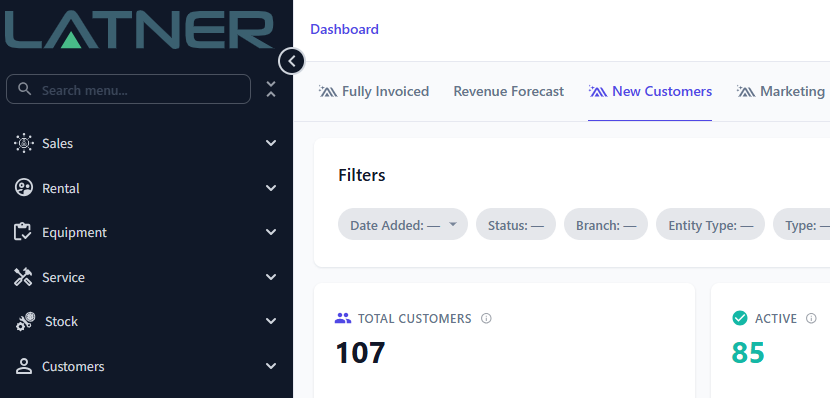
Task: Open the Rental menu item
Action: pos(146,188)
